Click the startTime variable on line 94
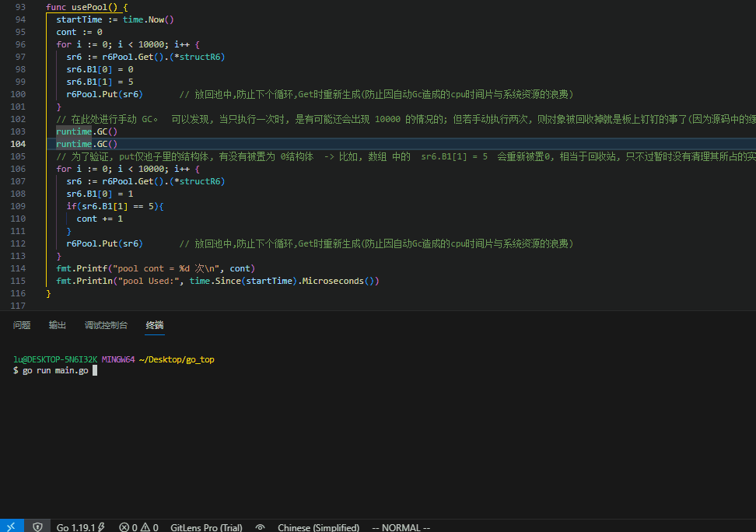This screenshot has height=532, width=756. point(81,19)
